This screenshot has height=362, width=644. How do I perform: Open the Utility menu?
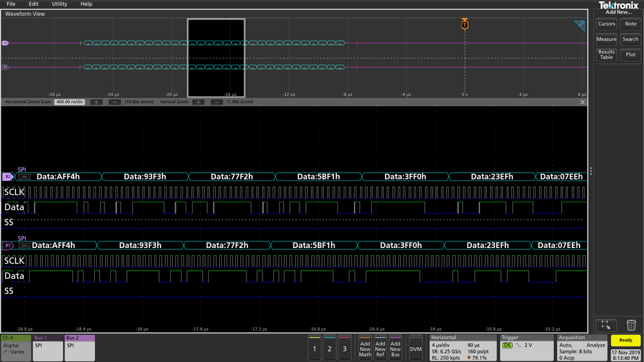pyautogui.click(x=59, y=4)
